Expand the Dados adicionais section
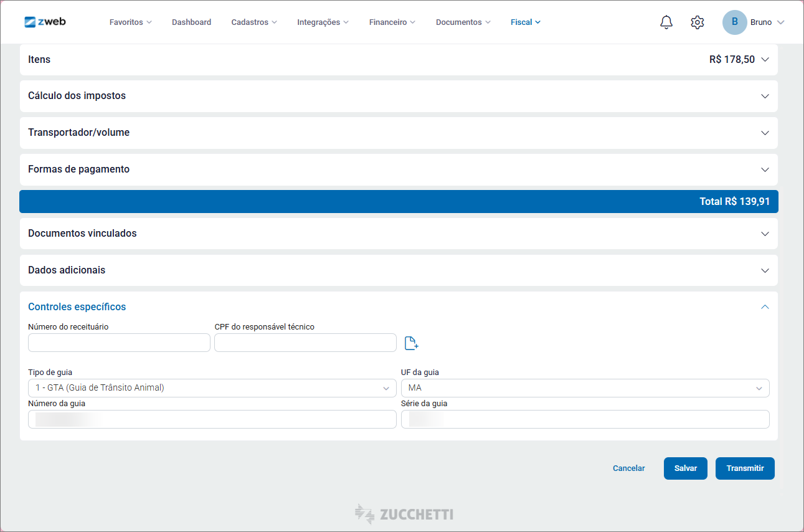 pos(399,270)
